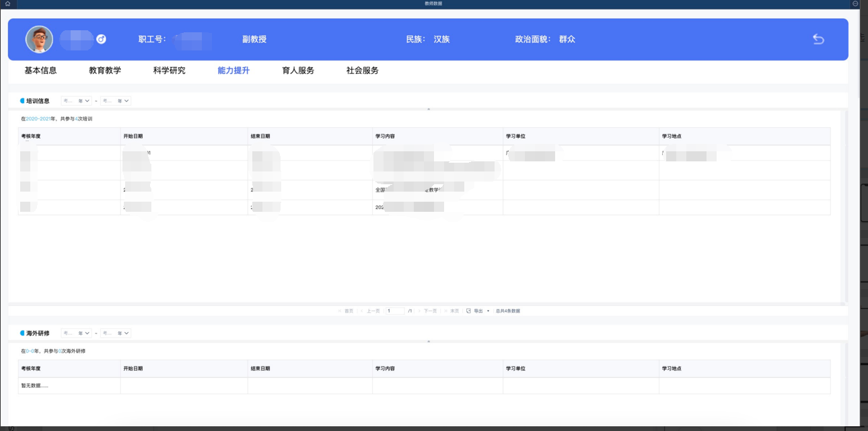
Task: Expand the 导出 dropdown arrow
Action: (488, 311)
